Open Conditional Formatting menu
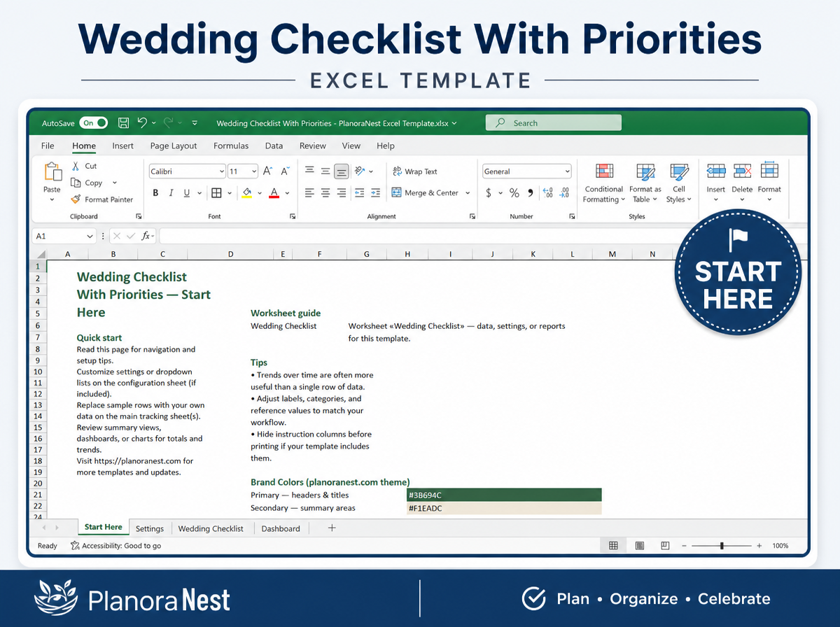 click(x=604, y=183)
